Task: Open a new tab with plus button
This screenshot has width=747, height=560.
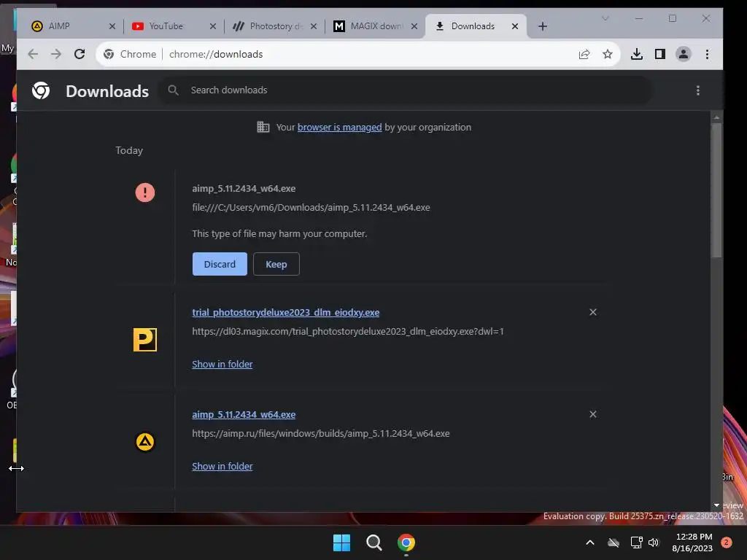Action: (542, 26)
